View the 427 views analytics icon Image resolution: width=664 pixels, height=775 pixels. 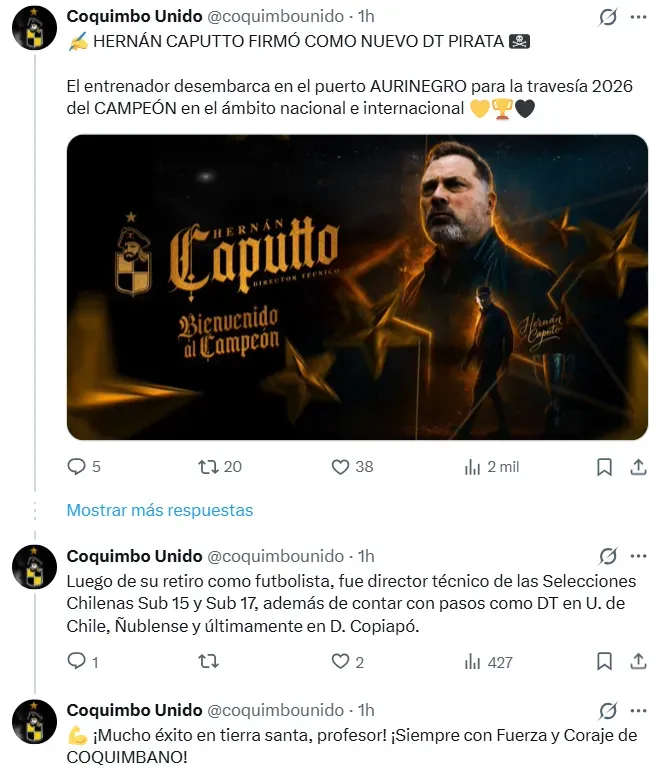pos(472,661)
